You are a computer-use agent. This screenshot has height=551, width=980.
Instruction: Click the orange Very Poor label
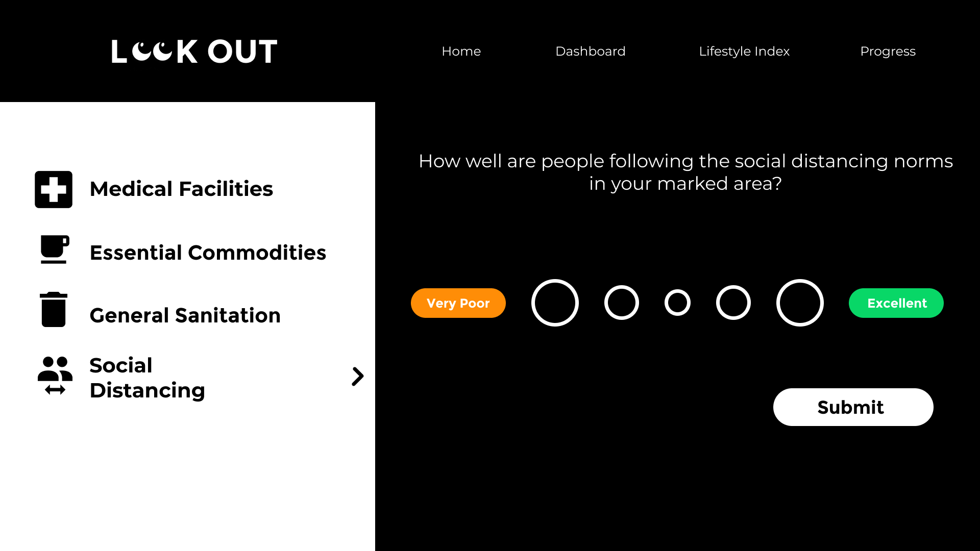(458, 303)
